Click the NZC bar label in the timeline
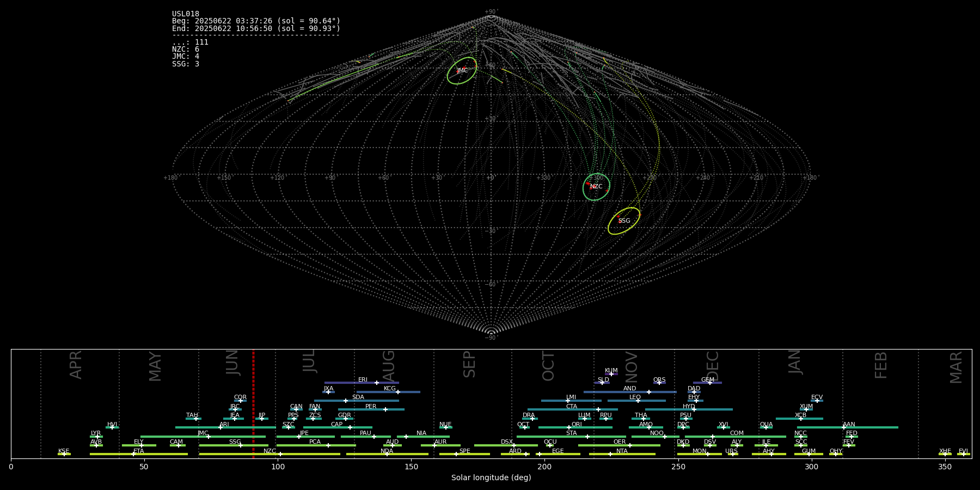Viewport: 980px width, 490px height. (269, 451)
